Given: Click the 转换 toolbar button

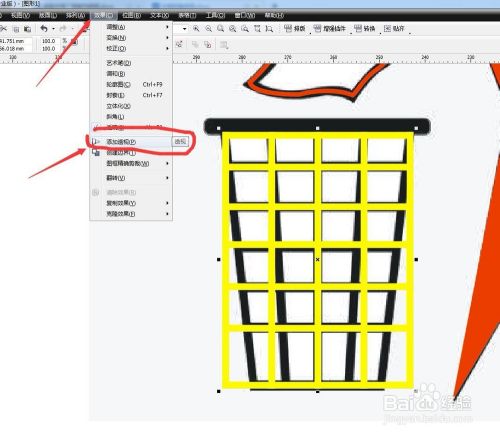Looking at the screenshot, I should click(x=365, y=29).
